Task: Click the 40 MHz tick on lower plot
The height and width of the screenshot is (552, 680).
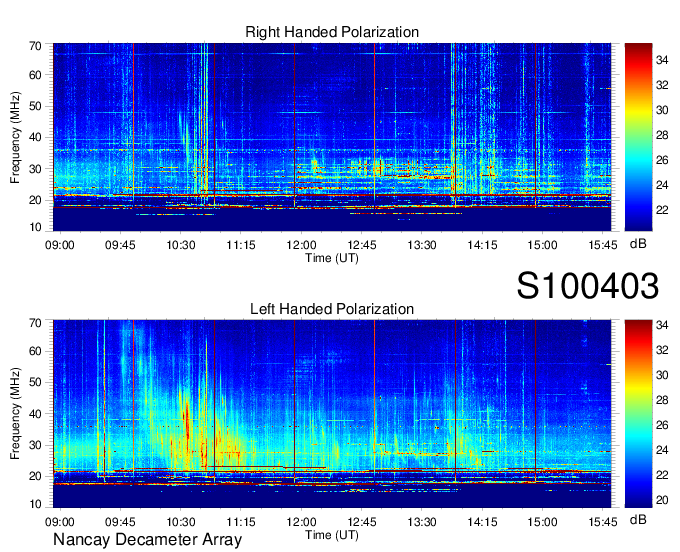Action: point(35,414)
